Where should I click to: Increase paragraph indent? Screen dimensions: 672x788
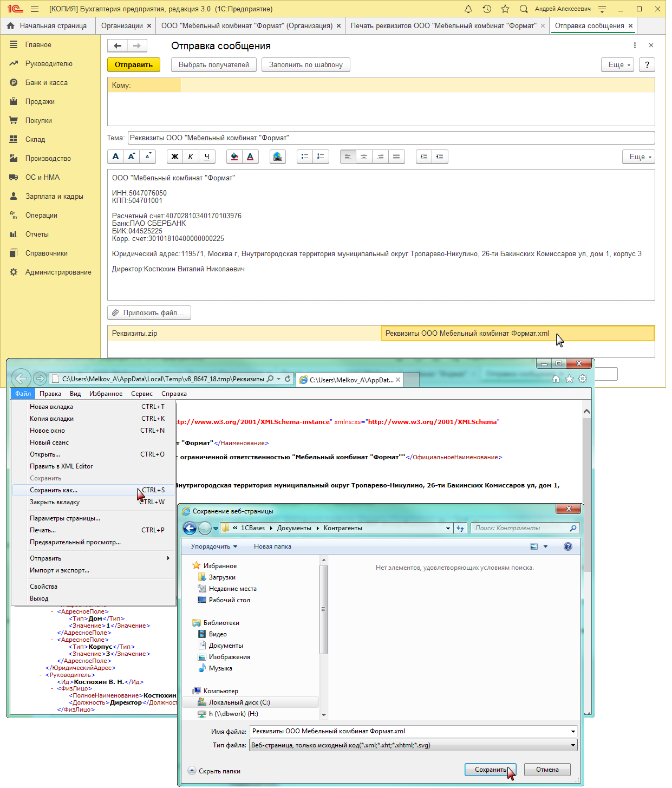tap(424, 157)
